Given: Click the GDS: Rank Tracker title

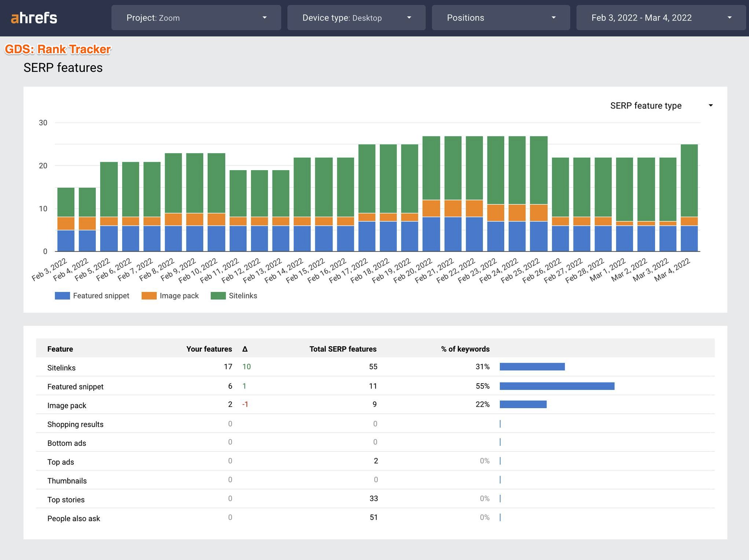Looking at the screenshot, I should [58, 49].
